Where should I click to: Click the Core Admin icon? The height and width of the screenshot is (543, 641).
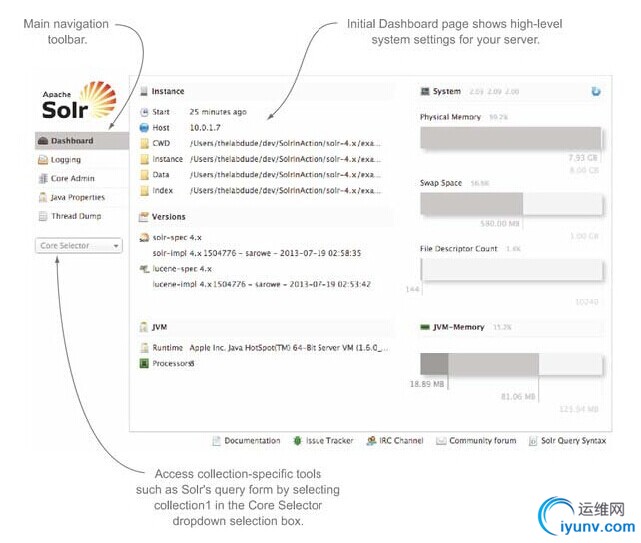tap(43, 178)
